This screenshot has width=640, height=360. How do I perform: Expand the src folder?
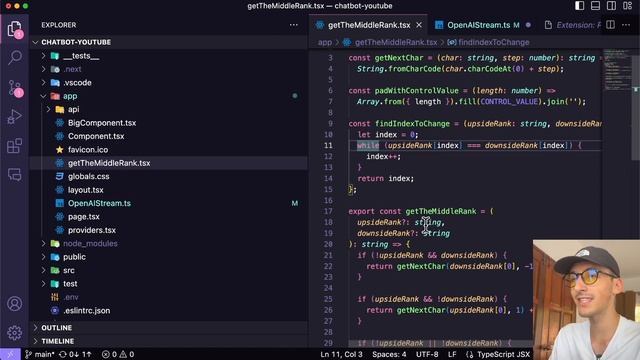(168, 270)
